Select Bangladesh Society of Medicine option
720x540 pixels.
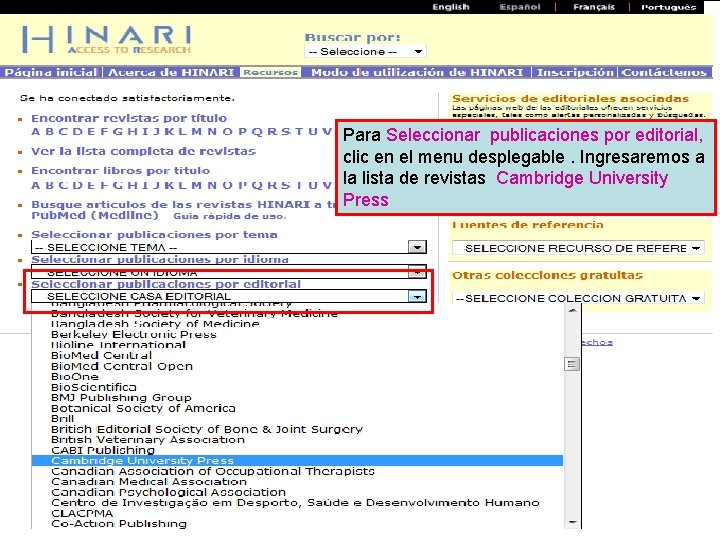[155, 324]
